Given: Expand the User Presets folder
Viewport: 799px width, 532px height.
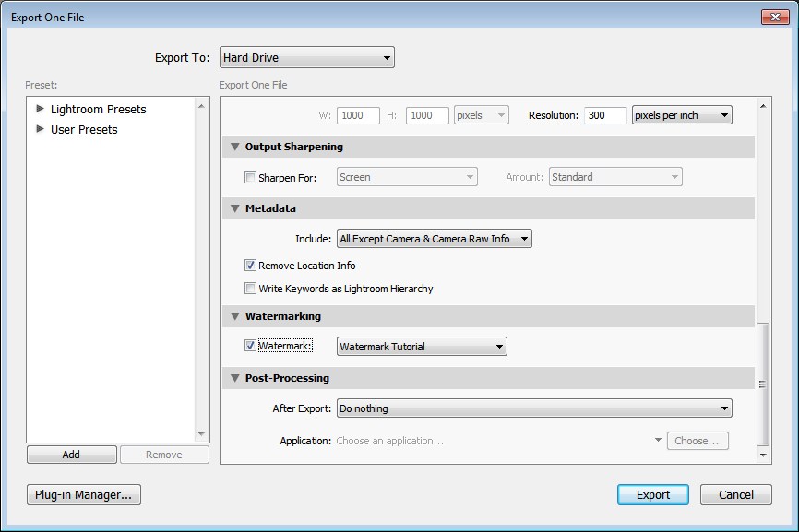Looking at the screenshot, I should (x=40, y=129).
